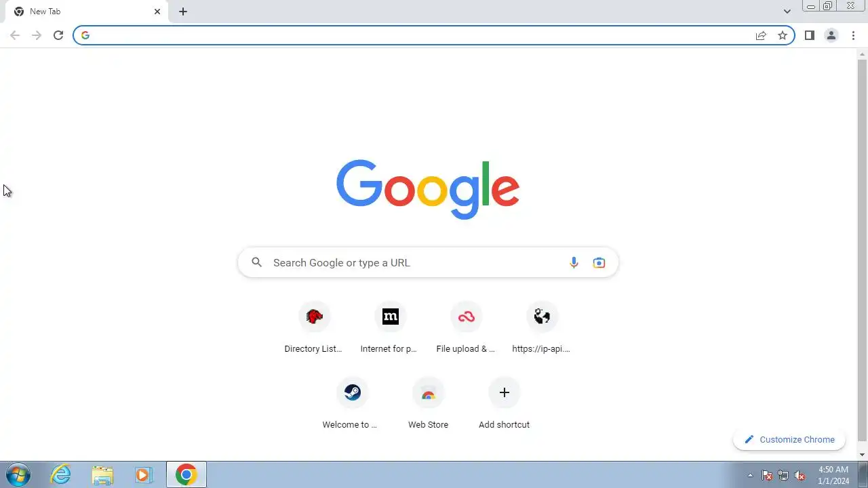Click the Action Center flag icon
This screenshot has width=868, height=488.
[767, 475]
